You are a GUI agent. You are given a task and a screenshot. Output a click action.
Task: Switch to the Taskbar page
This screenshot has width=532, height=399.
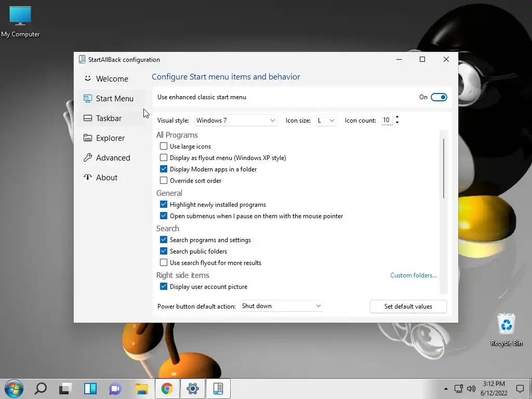(x=112, y=118)
